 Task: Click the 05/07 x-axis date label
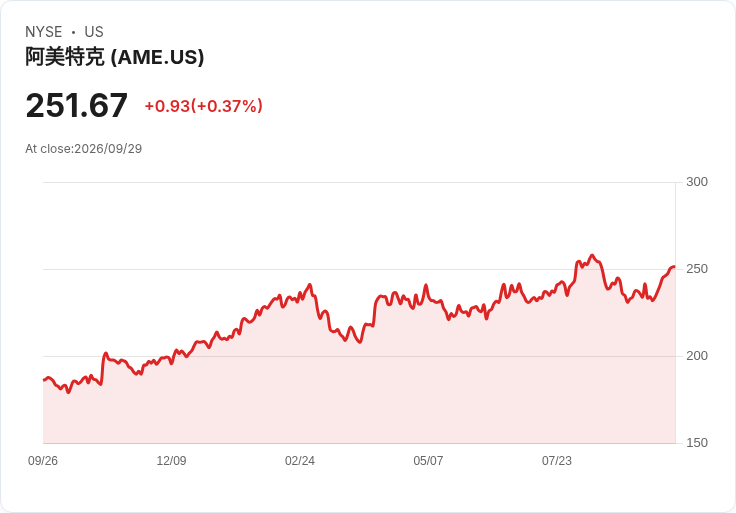pos(428,461)
